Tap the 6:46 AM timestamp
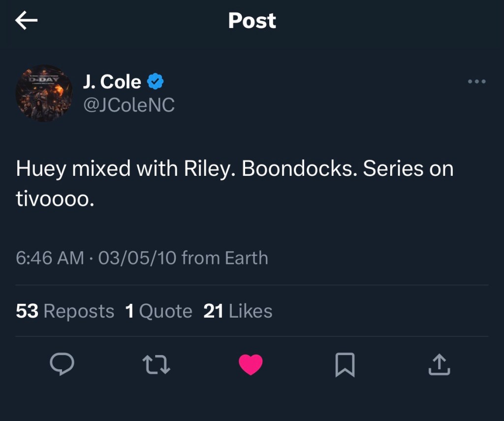 tap(50, 258)
